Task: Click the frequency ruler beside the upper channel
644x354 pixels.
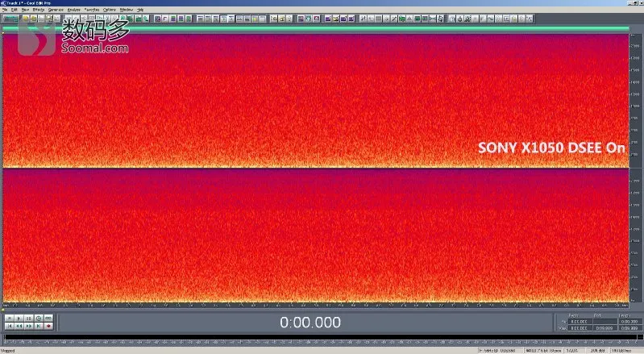Action: click(x=635, y=101)
